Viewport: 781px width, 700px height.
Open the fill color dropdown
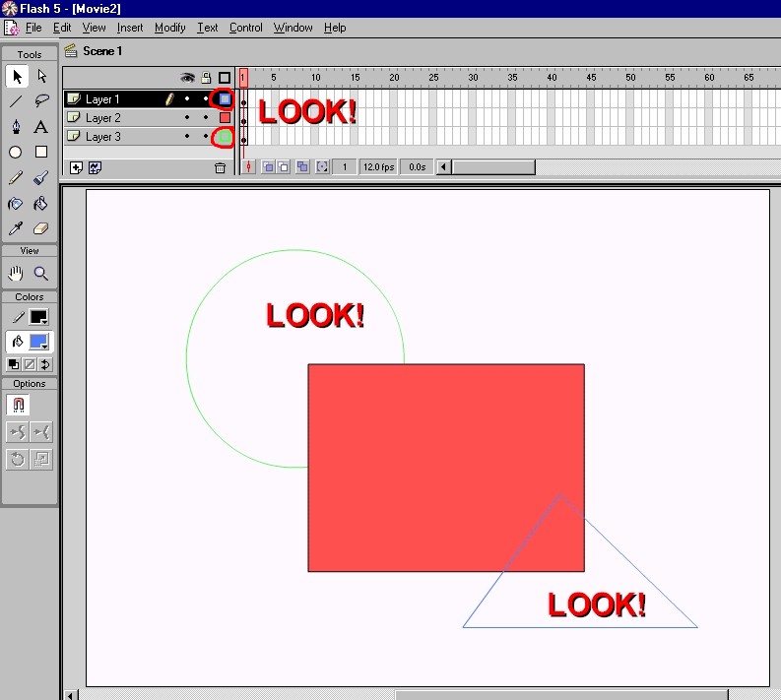(x=38, y=342)
